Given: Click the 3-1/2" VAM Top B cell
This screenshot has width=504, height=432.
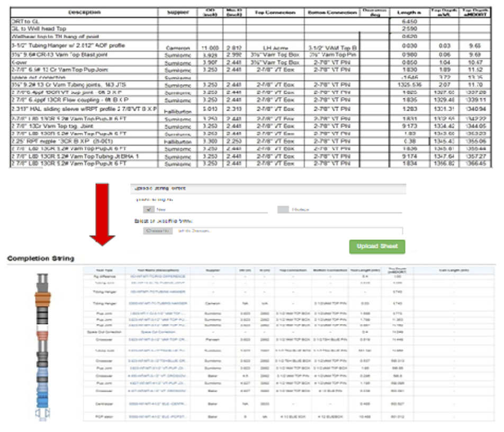Looking at the screenshot, I should (332, 48).
